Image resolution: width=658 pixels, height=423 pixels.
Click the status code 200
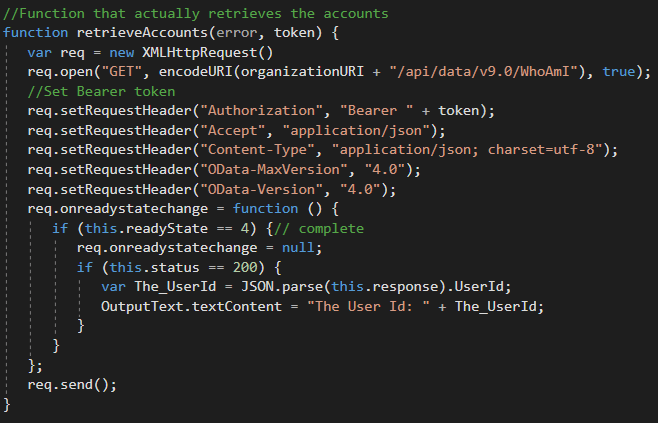click(x=245, y=267)
